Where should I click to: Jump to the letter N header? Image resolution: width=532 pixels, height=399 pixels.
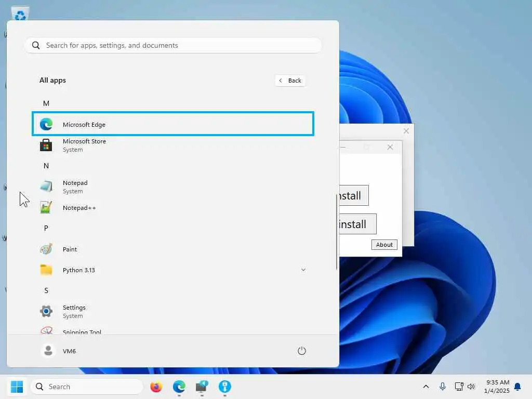tap(46, 166)
